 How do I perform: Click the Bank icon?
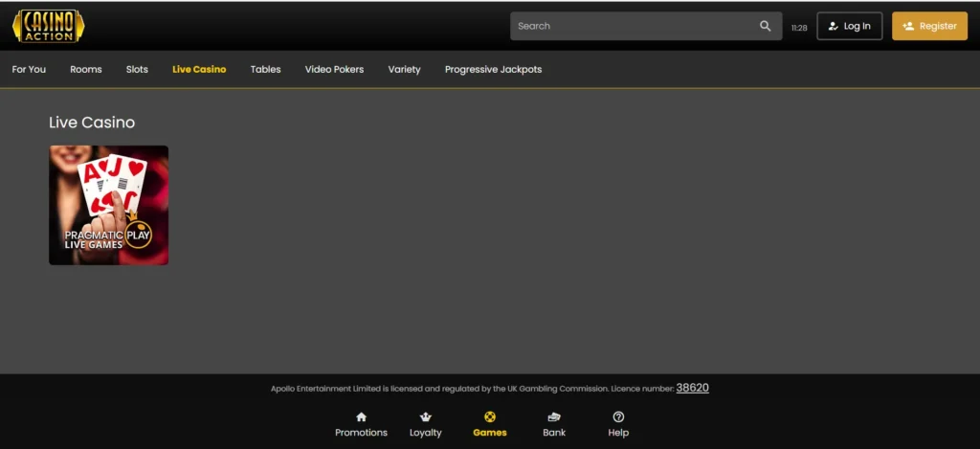pos(554,417)
